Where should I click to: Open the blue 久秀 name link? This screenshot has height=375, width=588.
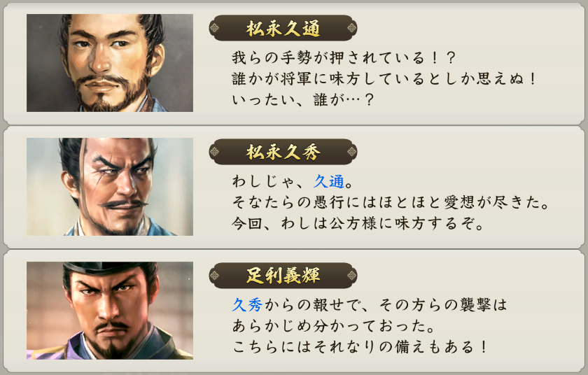click(247, 305)
